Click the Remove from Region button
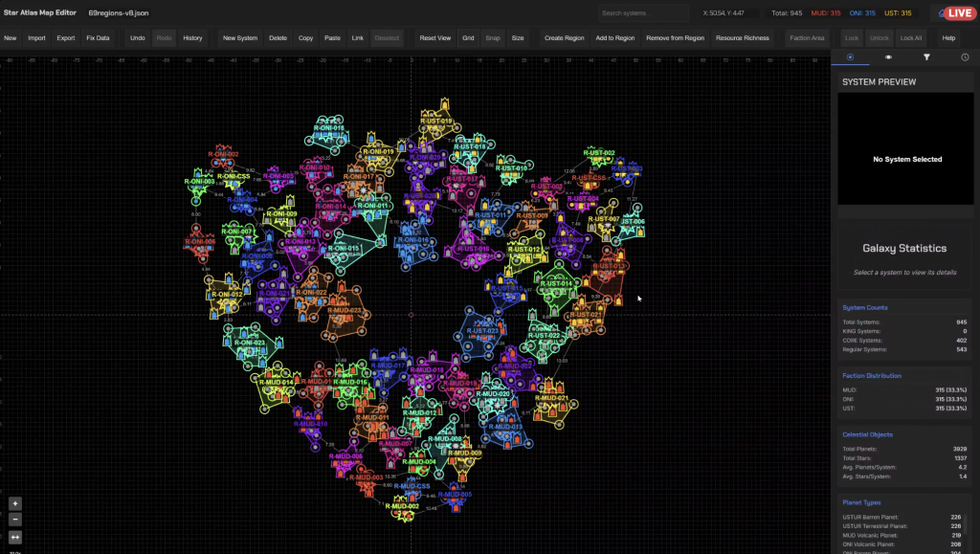980x554 pixels. (675, 38)
